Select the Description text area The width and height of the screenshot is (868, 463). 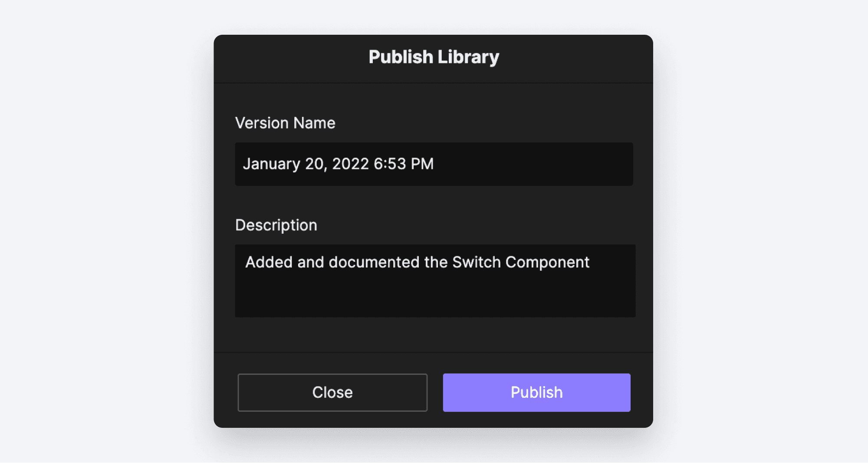coord(434,281)
